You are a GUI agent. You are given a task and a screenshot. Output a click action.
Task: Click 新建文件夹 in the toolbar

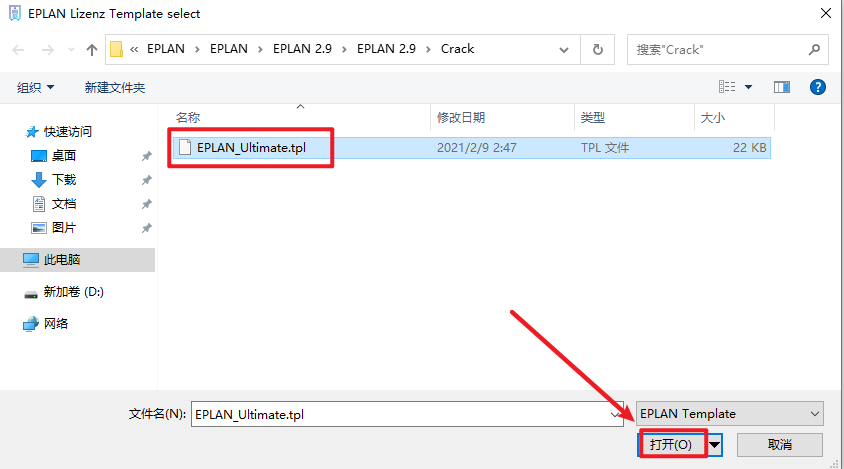coord(115,88)
